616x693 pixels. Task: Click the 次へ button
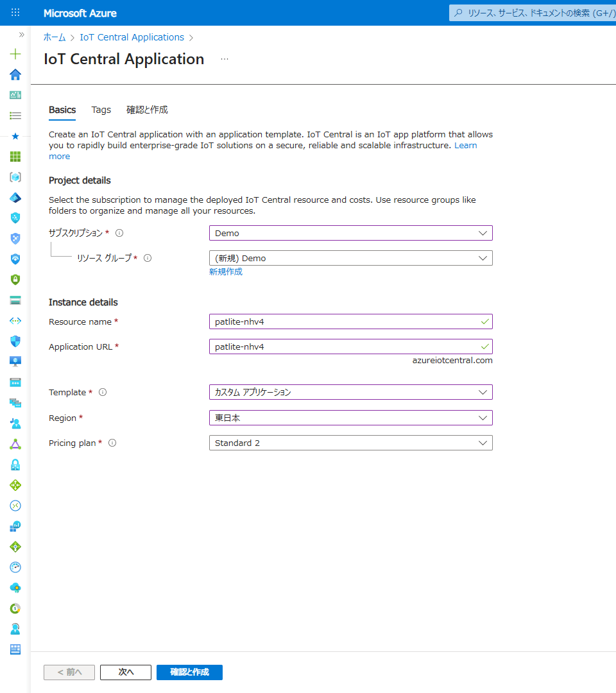126,672
